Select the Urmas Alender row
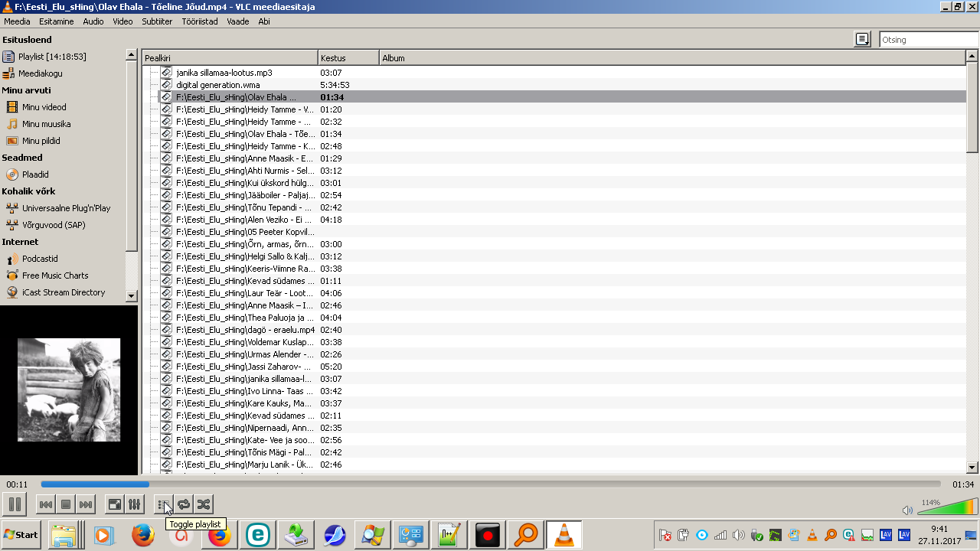 pos(562,354)
